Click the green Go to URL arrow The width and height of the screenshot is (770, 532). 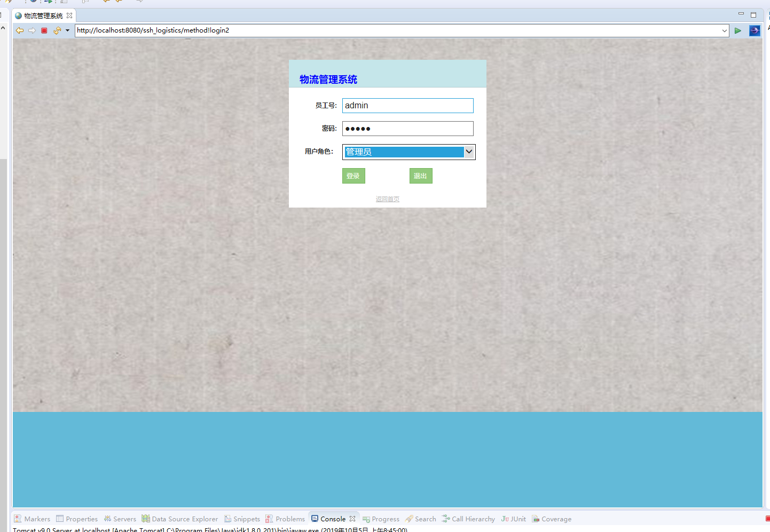tap(738, 30)
